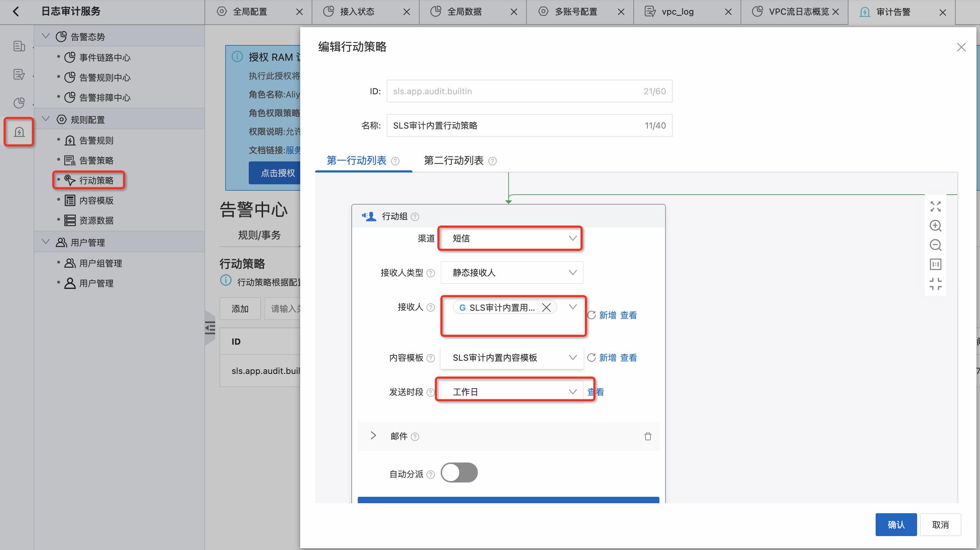The image size is (980, 550).
Task: Click the refresh icon next to 内容模板
Action: point(591,357)
